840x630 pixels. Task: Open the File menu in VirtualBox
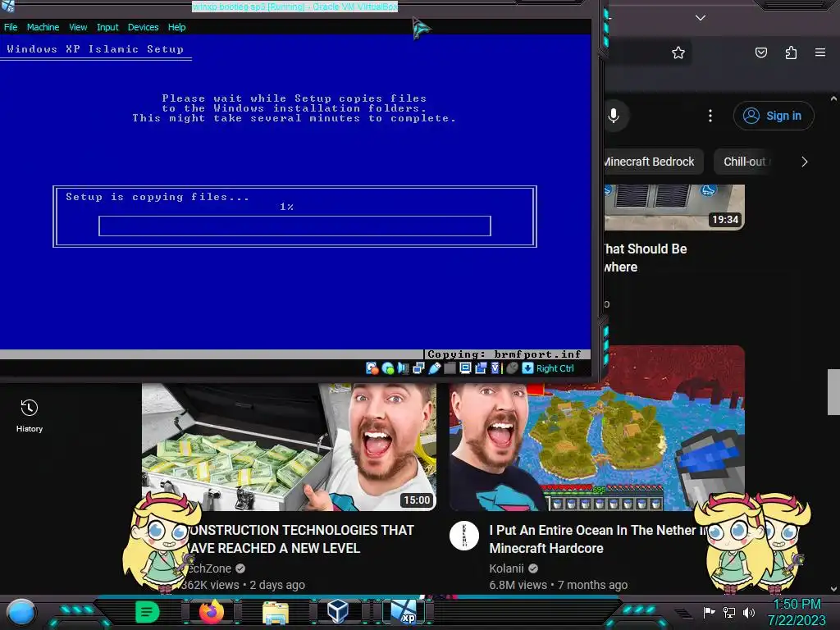point(11,27)
